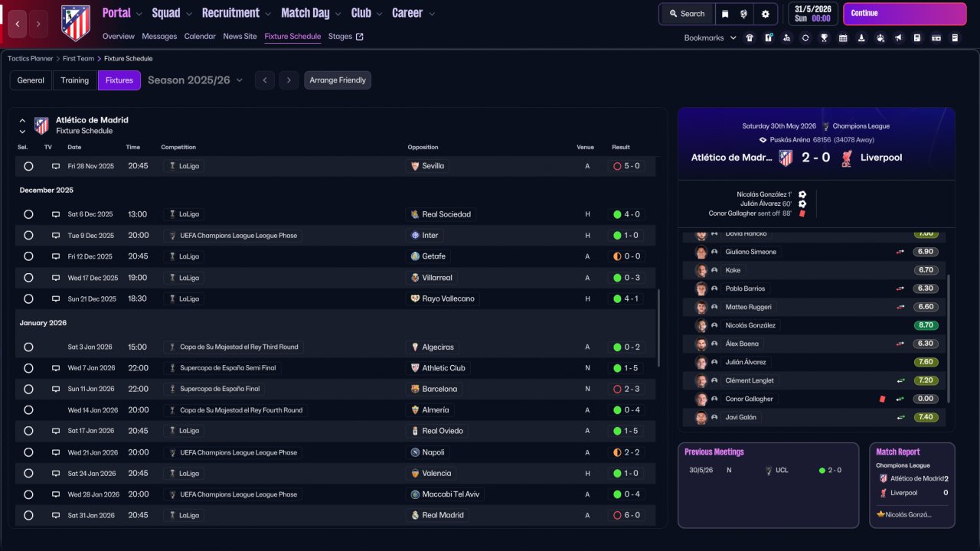Select the Real Madrid fixture radio button
Image resolution: width=980 pixels, height=551 pixels.
click(x=28, y=515)
